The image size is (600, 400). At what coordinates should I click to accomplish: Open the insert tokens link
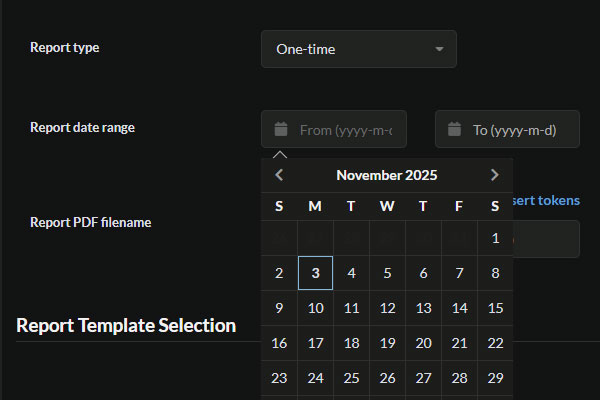(x=546, y=200)
